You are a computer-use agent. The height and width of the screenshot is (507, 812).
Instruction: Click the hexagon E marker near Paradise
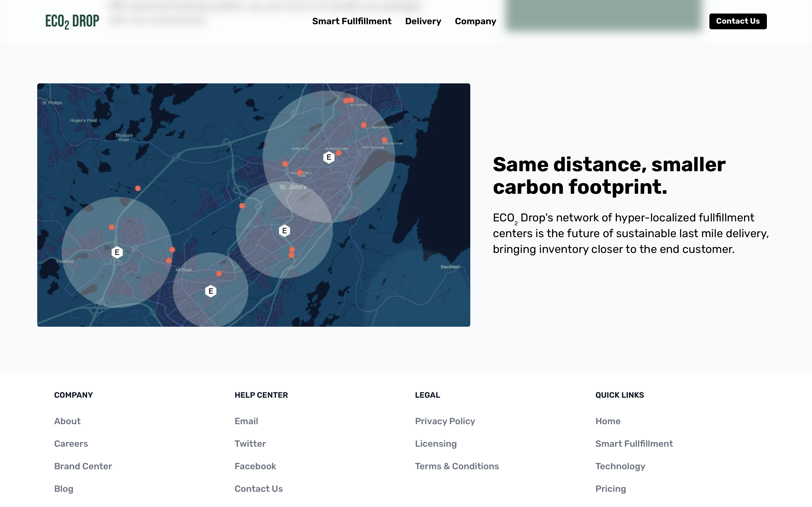point(117,252)
